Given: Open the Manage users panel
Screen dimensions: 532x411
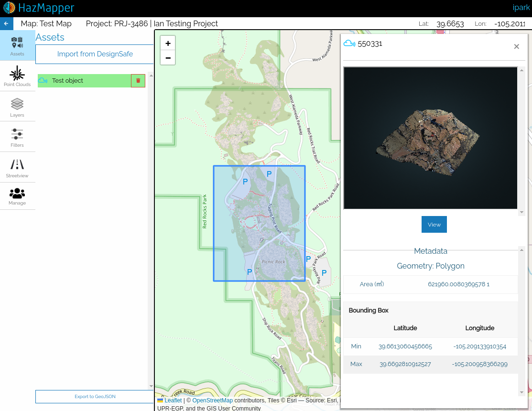Looking at the screenshot, I should pos(17,196).
